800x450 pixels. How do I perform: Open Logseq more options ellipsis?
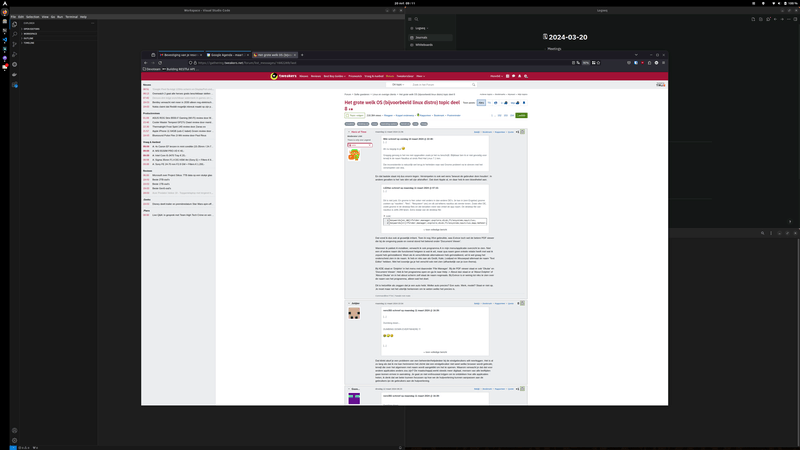pos(789,19)
